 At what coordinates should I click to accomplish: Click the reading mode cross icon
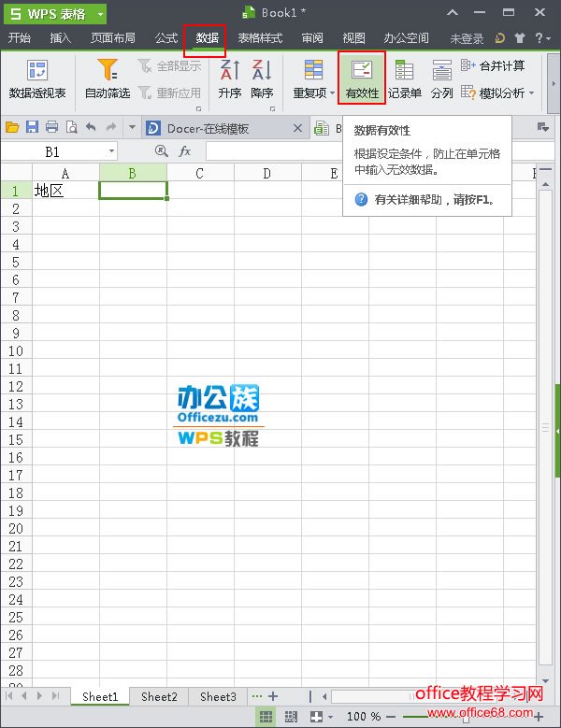point(316,717)
